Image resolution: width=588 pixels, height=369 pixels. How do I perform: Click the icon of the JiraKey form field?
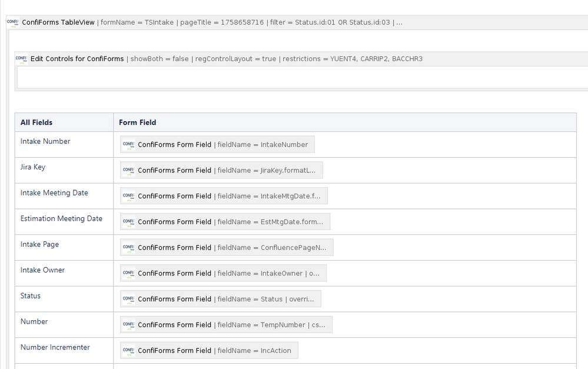(129, 170)
